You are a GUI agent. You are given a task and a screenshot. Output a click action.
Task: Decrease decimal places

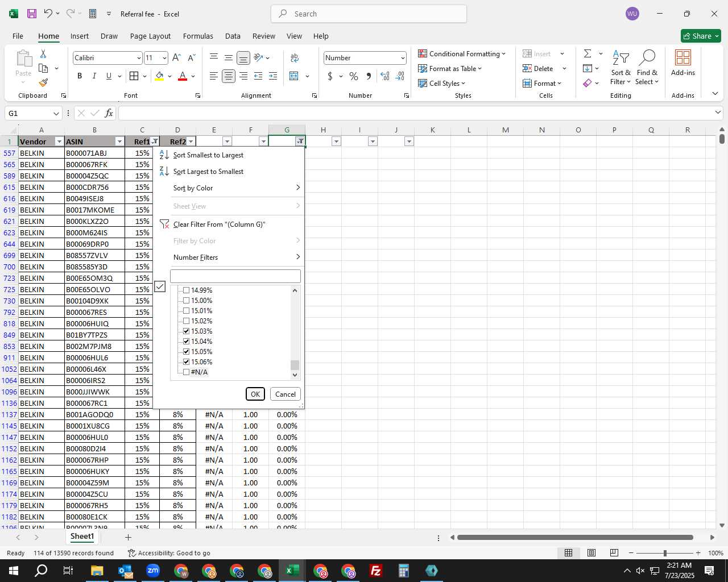tap(400, 76)
